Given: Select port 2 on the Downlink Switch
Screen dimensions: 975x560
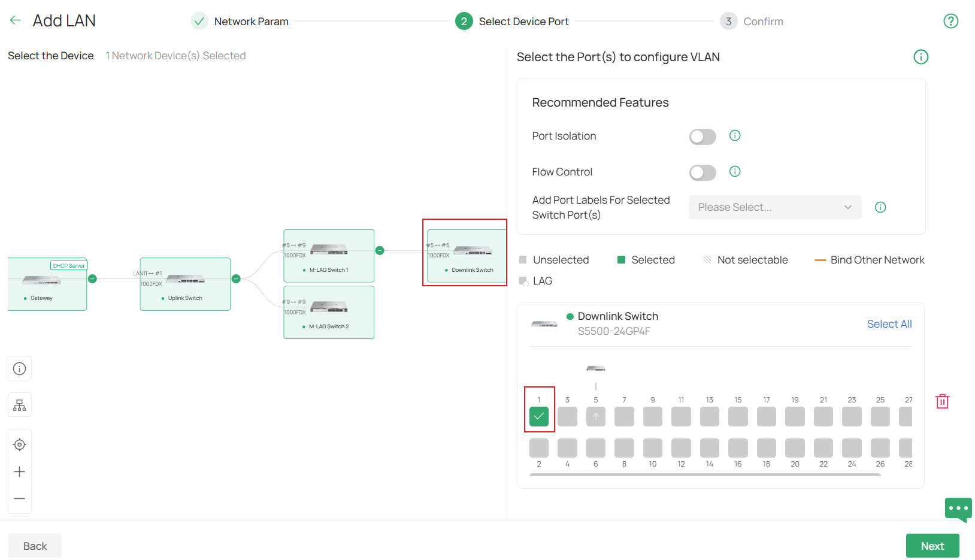Looking at the screenshot, I should click(538, 447).
